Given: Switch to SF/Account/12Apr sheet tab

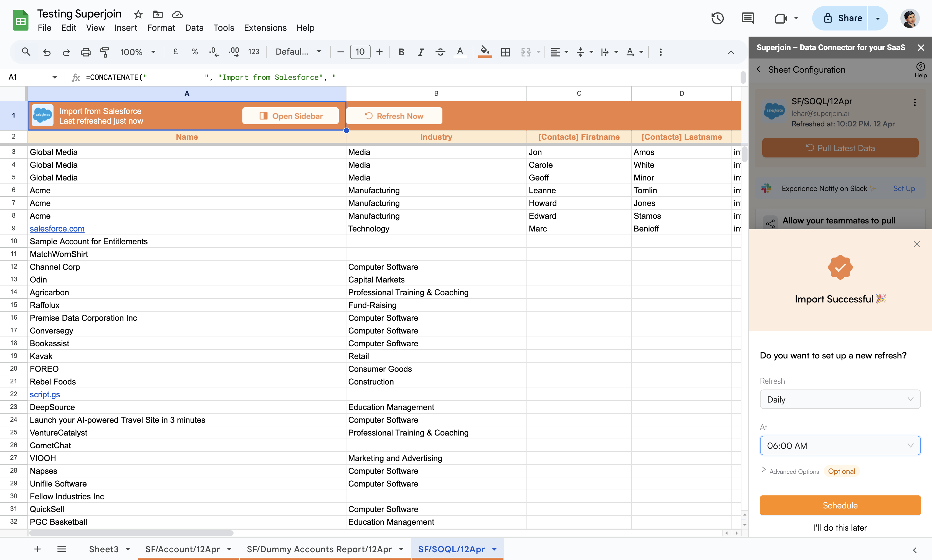Looking at the screenshot, I should tap(182, 549).
